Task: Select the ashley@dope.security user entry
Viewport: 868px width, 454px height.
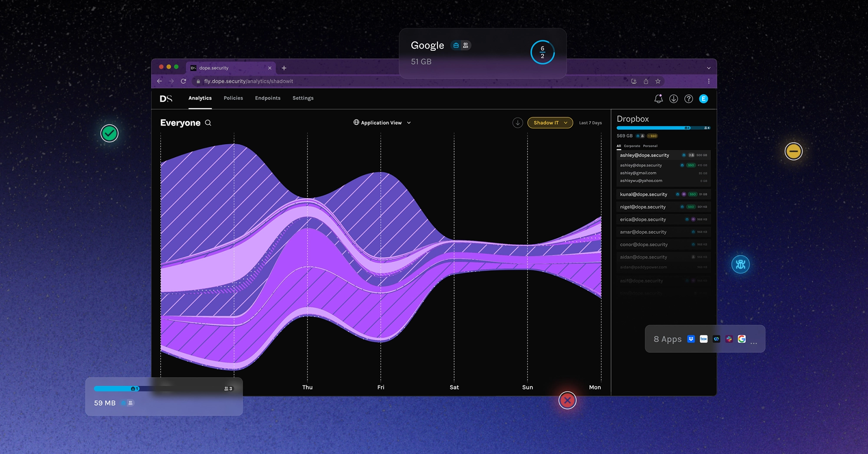Action: click(x=644, y=155)
